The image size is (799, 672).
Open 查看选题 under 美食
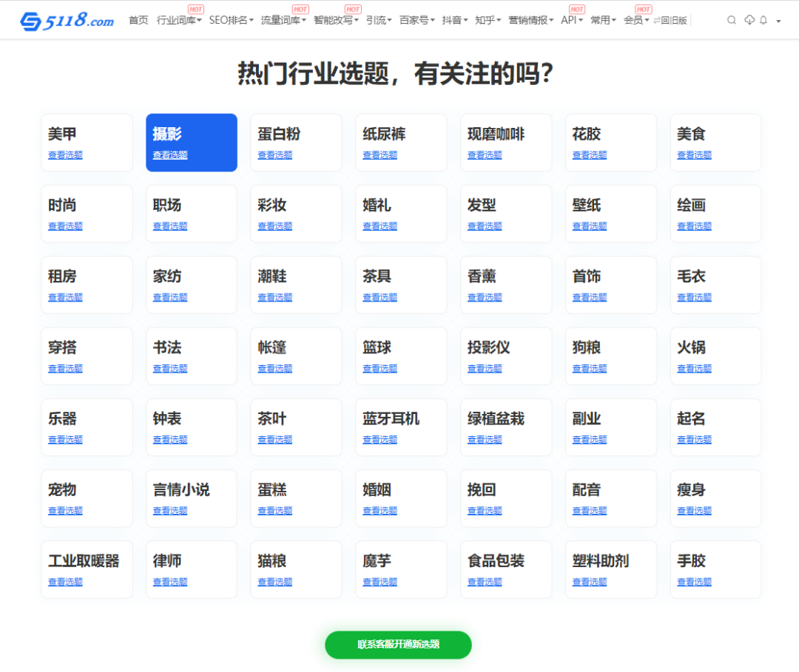(694, 155)
